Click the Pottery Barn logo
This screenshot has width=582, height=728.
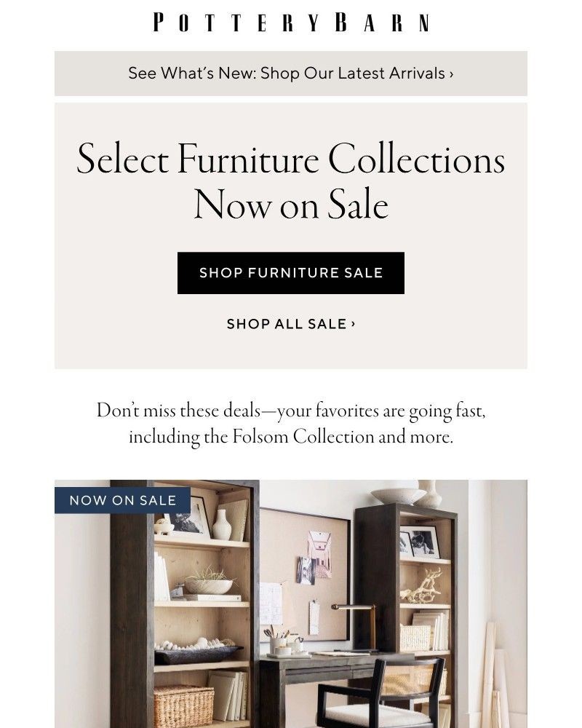coord(290,23)
